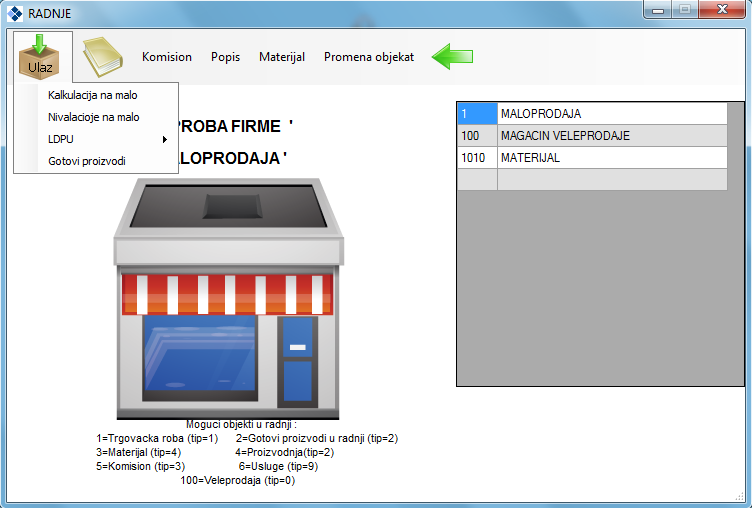Select the MAGACIN VELEPRODAJE row
This screenshot has height=508, width=752.
[611, 135]
